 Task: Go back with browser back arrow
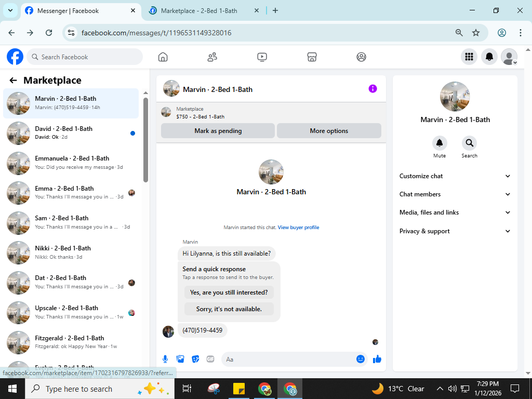tap(11, 33)
